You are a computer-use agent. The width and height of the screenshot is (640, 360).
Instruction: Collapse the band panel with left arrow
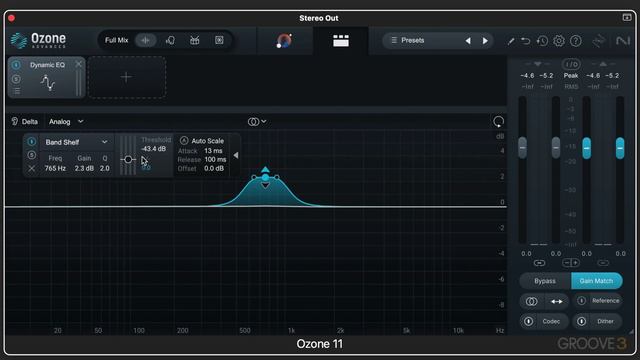click(236, 156)
